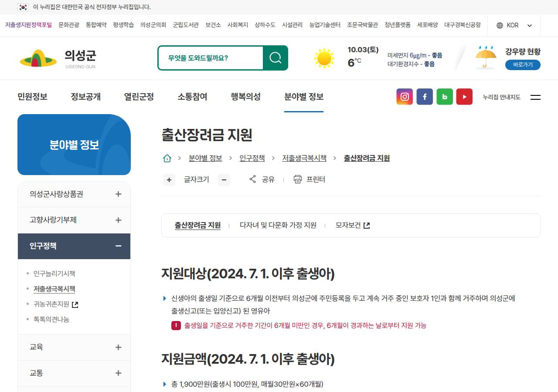The image size is (558, 392).
Task: Open the 정보공개 main menu
Action: coord(86,97)
